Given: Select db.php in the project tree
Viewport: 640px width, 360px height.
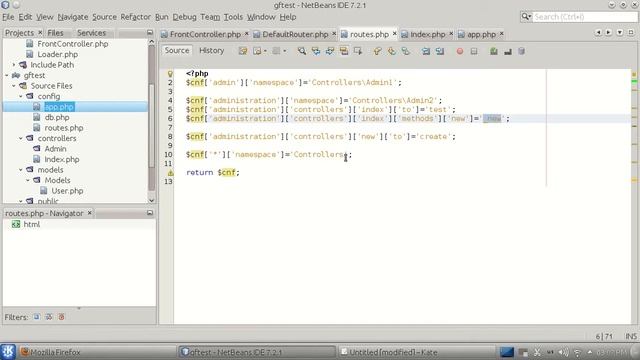Looking at the screenshot, I should point(57,118).
